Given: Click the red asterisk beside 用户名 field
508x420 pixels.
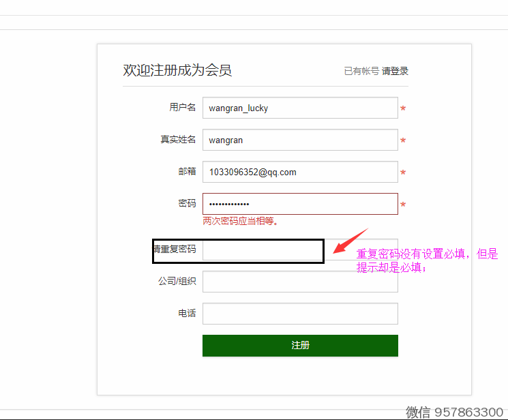Looking at the screenshot, I should (x=403, y=109).
